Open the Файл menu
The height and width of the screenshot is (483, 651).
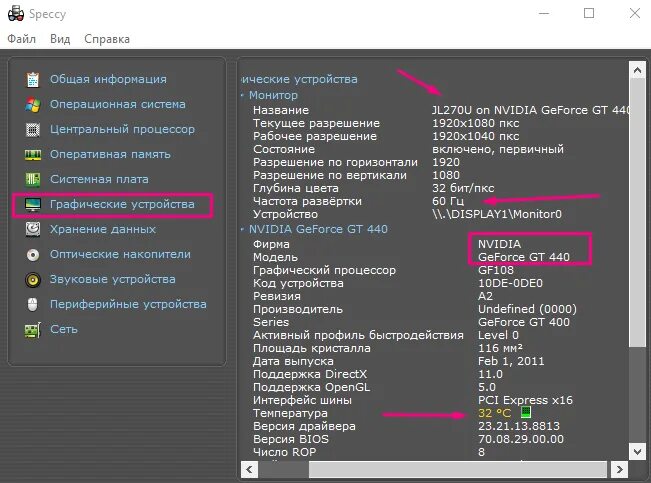click(x=22, y=39)
